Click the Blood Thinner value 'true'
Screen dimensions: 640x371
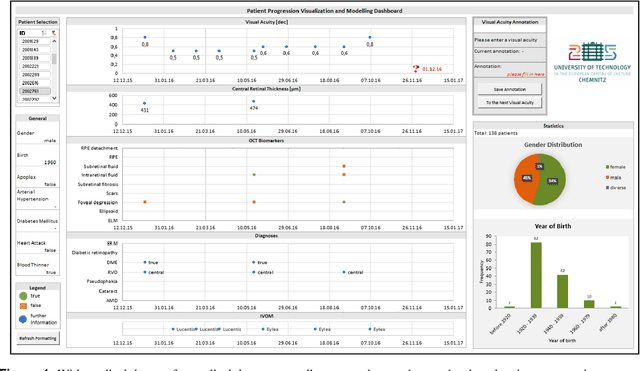pos(51,272)
